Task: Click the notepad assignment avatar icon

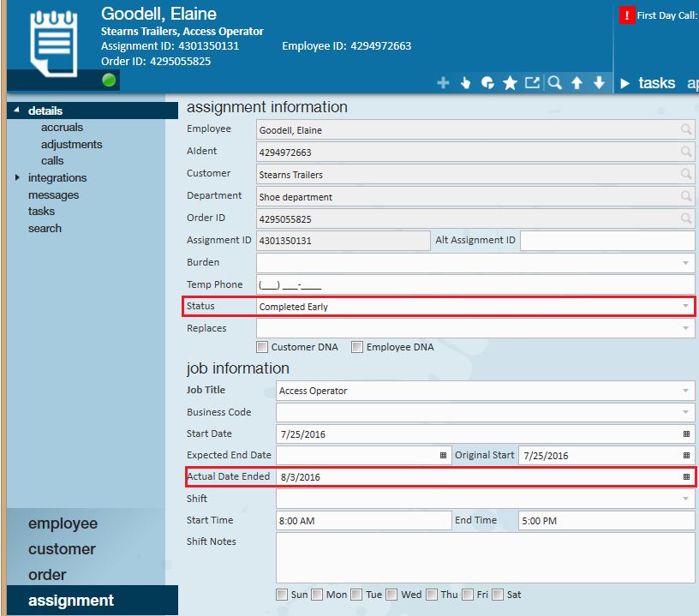Action: click(53, 43)
